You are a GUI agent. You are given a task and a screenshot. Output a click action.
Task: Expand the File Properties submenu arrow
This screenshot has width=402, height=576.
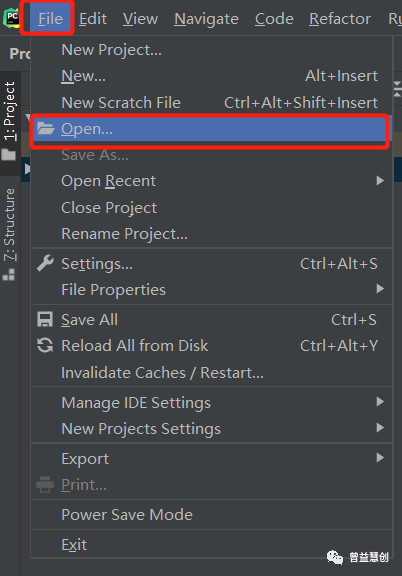pyautogui.click(x=380, y=289)
